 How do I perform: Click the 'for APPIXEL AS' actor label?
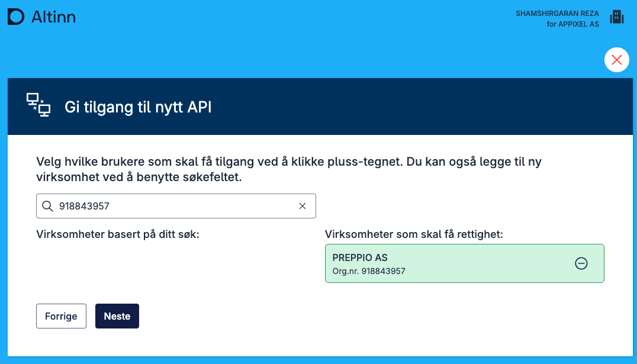tap(572, 24)
